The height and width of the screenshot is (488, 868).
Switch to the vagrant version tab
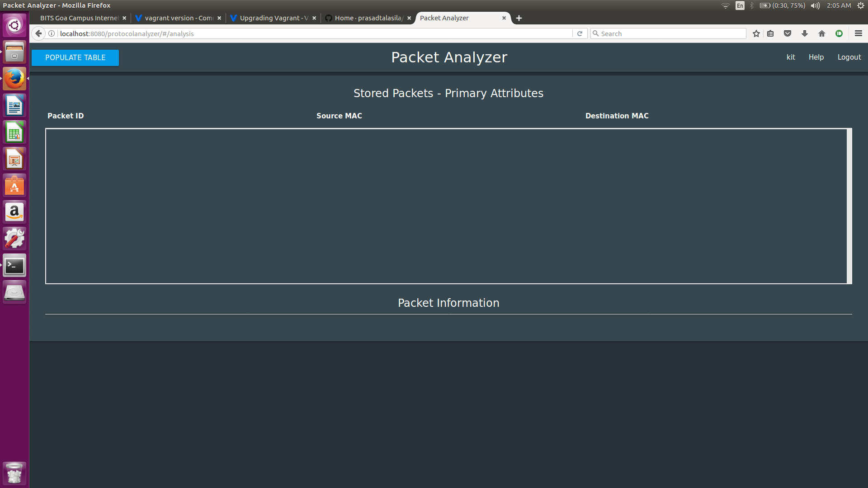pyautogui.click(x=179, y=18)
